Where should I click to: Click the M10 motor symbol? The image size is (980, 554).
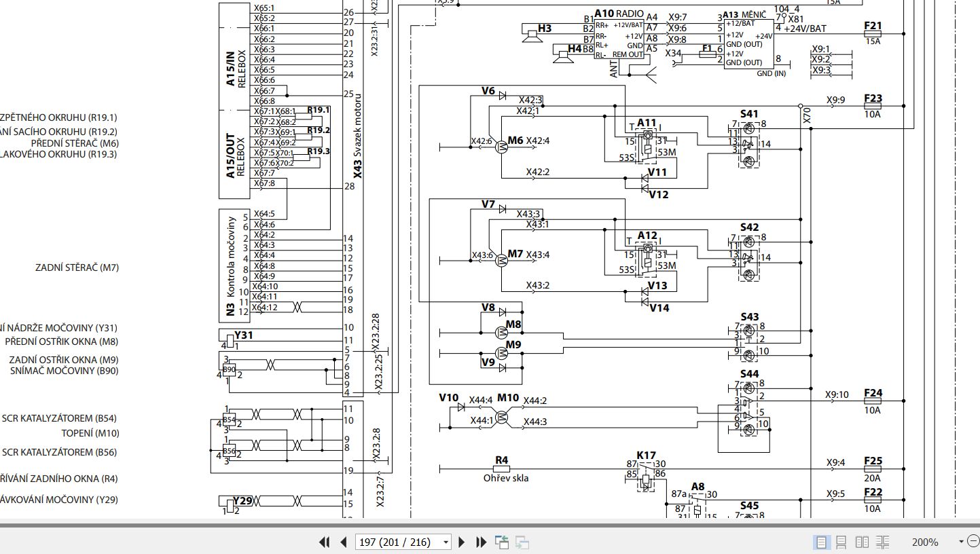tap(501, 418)
